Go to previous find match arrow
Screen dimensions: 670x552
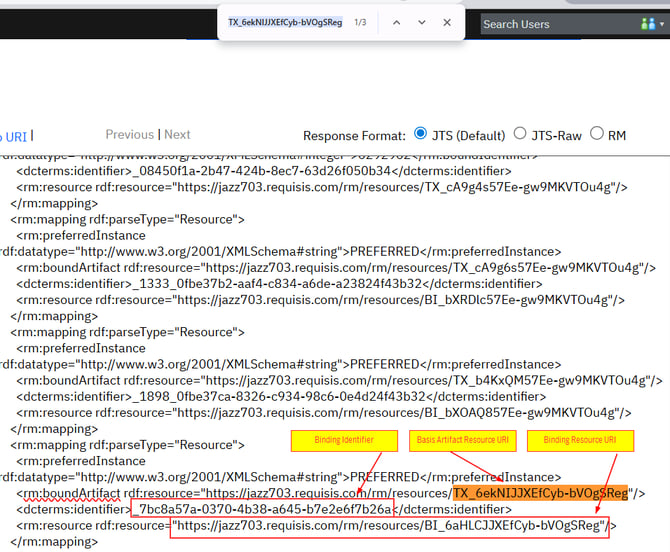pos(396,22)
